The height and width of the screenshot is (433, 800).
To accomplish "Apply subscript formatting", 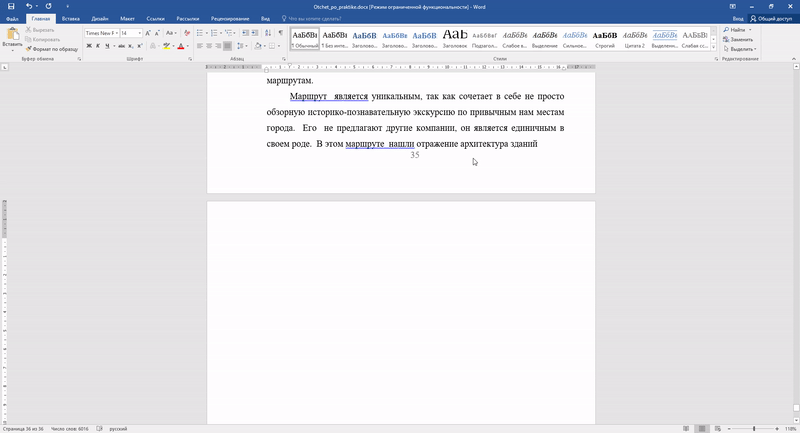I will point(131,46).
